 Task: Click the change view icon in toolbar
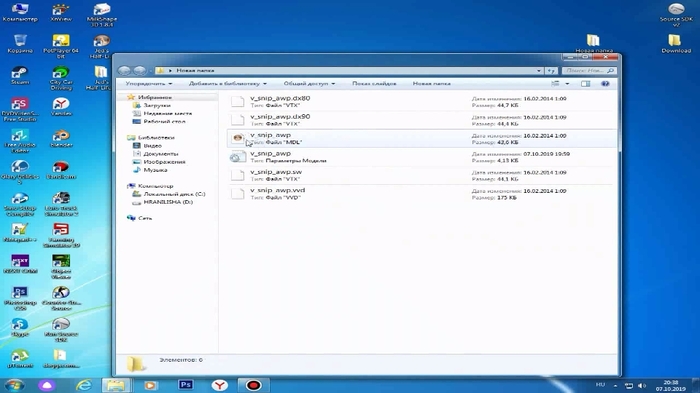coord(555,84)
